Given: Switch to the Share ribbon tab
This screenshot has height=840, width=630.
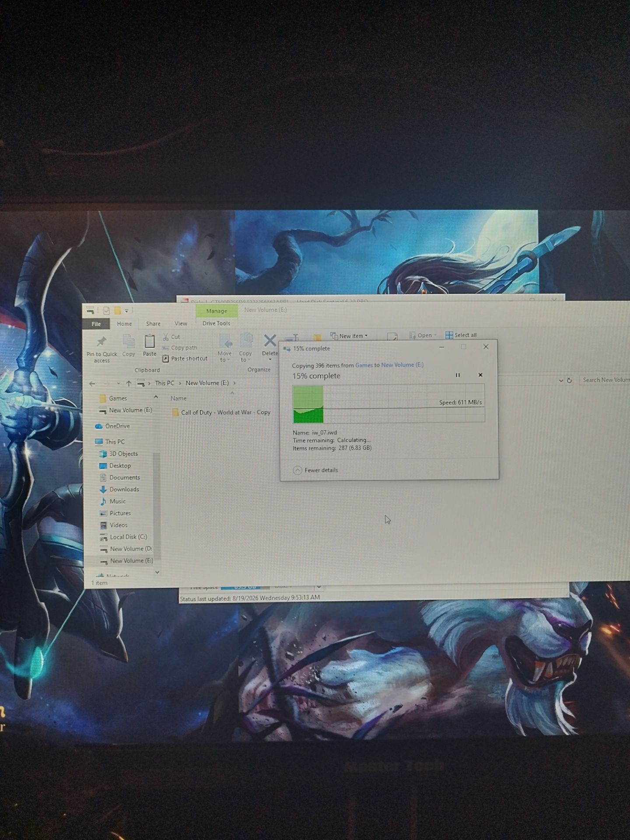Looking at the screenshot, I should 153,324.
